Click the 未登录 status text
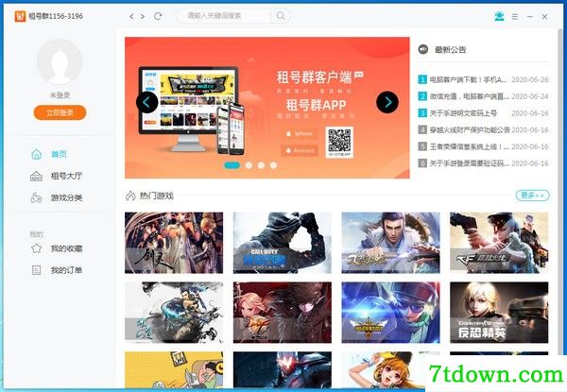The height and width of the screenshot is (392, 567). tap(60, 95)
